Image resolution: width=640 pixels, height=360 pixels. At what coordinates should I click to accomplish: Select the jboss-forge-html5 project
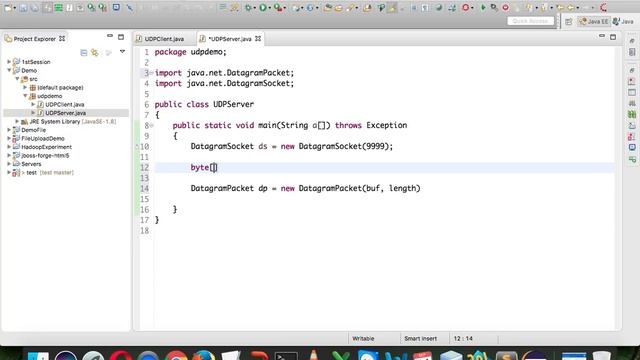click(x=45, y=156)
